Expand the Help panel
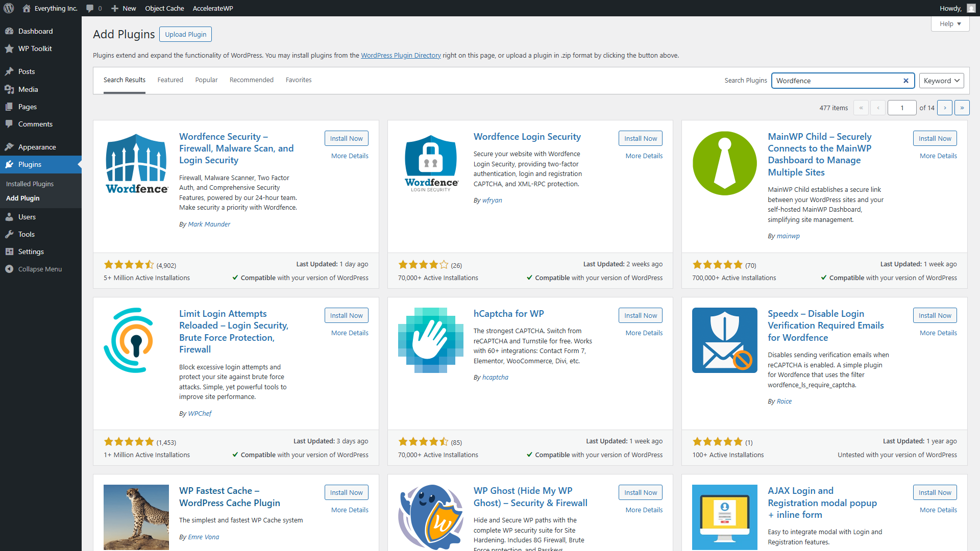This screenshot has height=551, width=980. tap(950, 24)
